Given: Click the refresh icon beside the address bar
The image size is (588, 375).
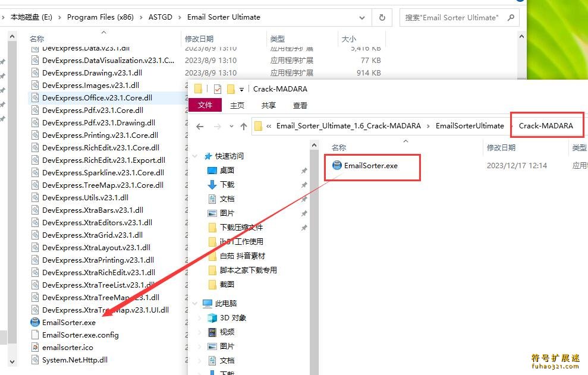Looking at the screenshot, I should click(x=381, y=17).
